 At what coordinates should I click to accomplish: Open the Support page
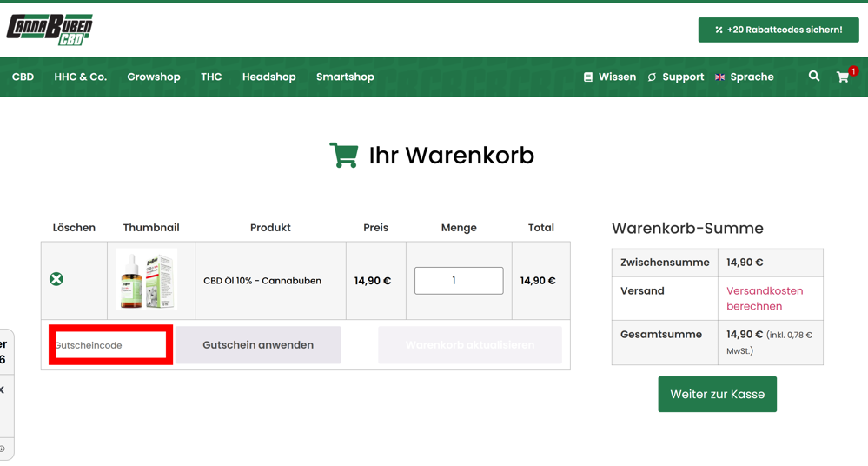(x=683, y=77)
